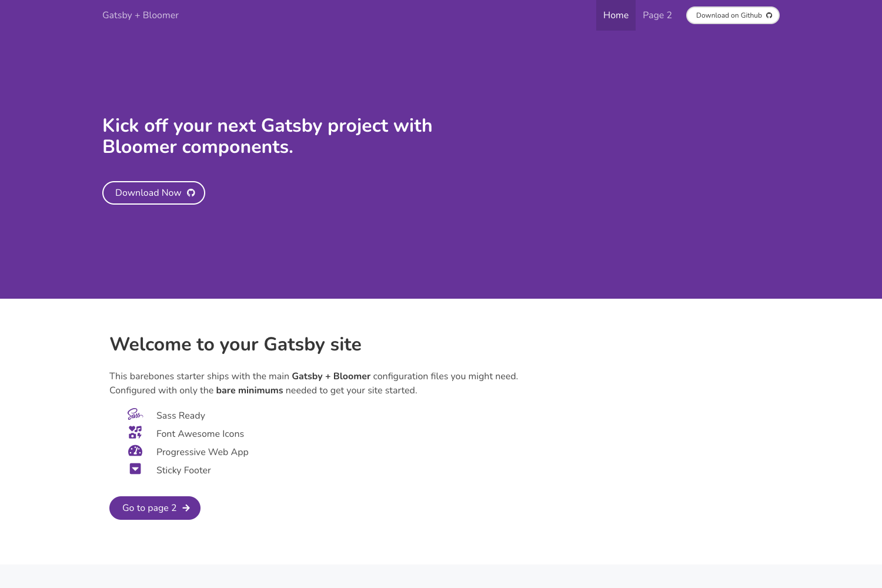This screenshot has height=588, width=882.
Task: Switch to Page 2 in the navbar
Action: [x=656, y=15]
